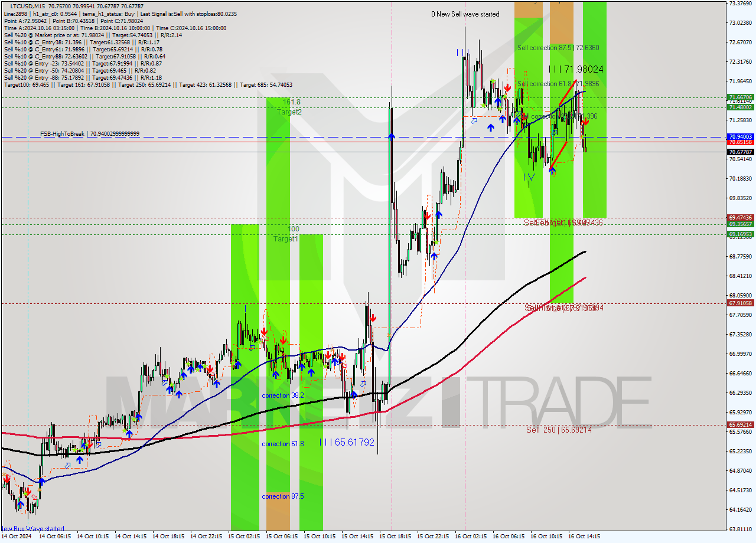Click the green 71.66706 price tag
The width and height of the screenshot is (756, 543).
coord(740,97)
